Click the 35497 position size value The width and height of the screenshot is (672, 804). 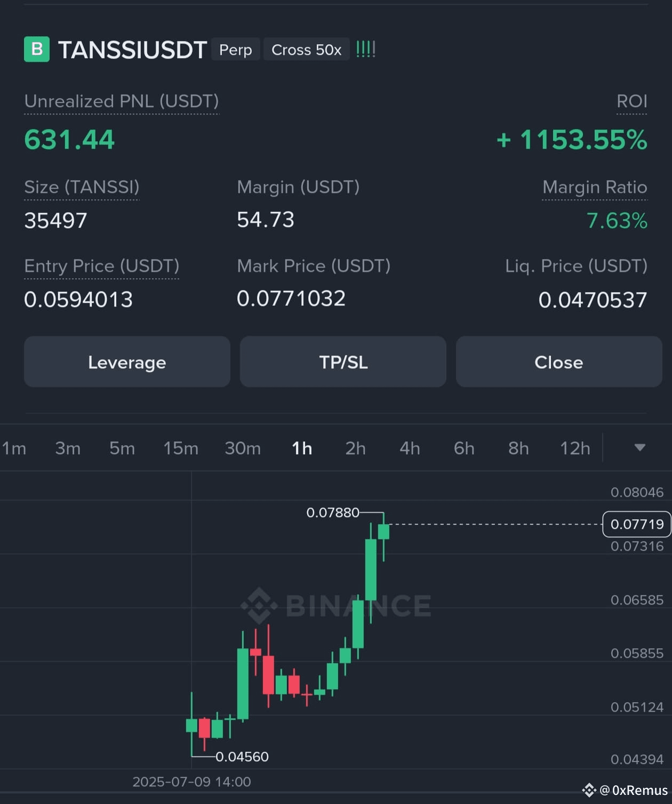click(x=55, y=220)
